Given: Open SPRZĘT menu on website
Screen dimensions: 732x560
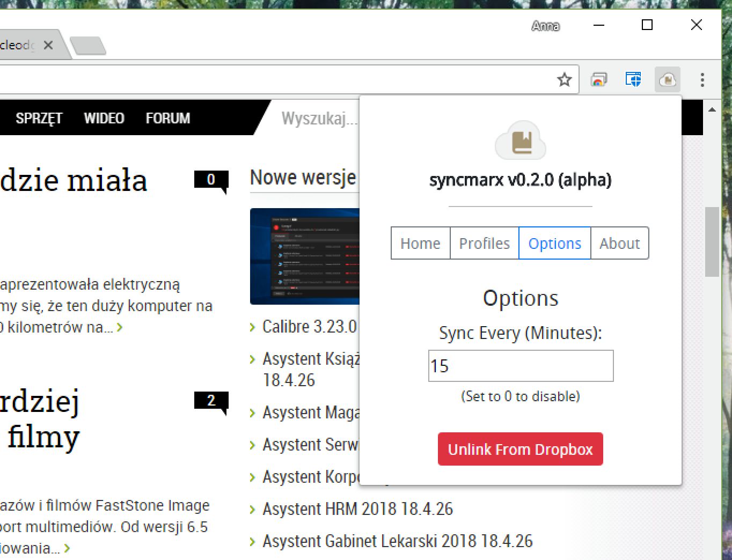Looking at the screenshot, I should 39,118.
